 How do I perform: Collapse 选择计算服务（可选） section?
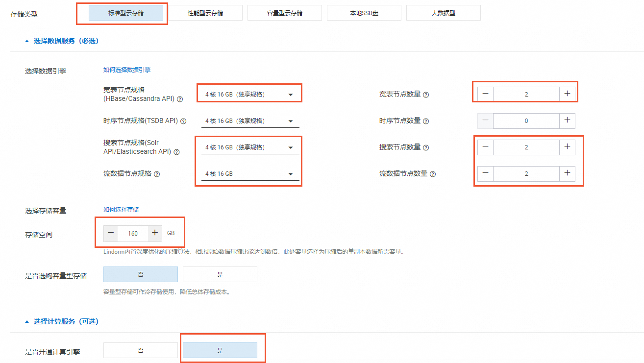point(62,321)
